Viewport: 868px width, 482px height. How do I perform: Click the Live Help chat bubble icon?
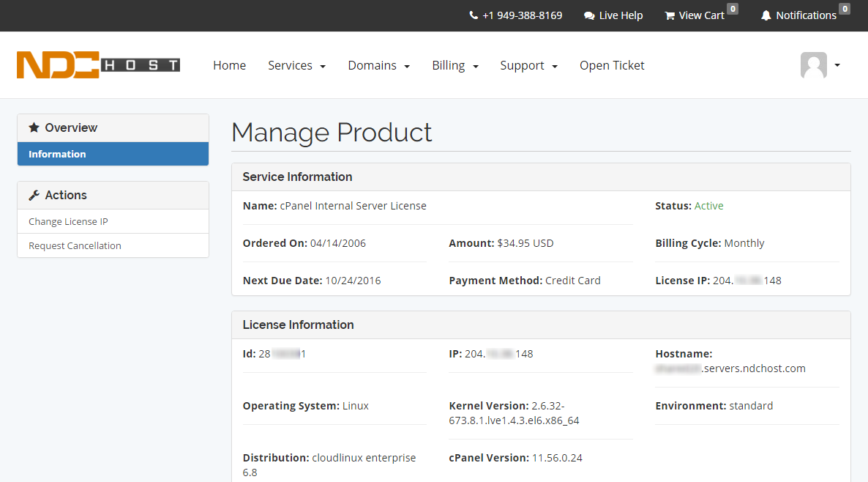click(589, 15)
